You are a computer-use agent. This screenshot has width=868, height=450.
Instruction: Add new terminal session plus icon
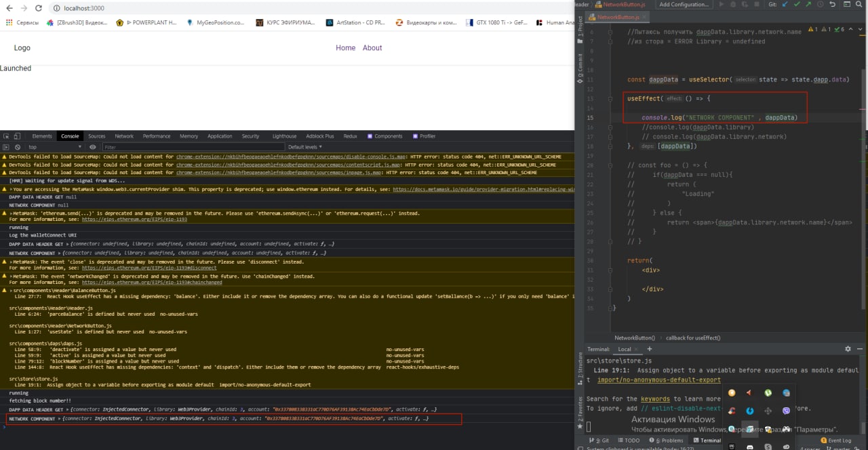pyautogui.click(x=649, y=349)
